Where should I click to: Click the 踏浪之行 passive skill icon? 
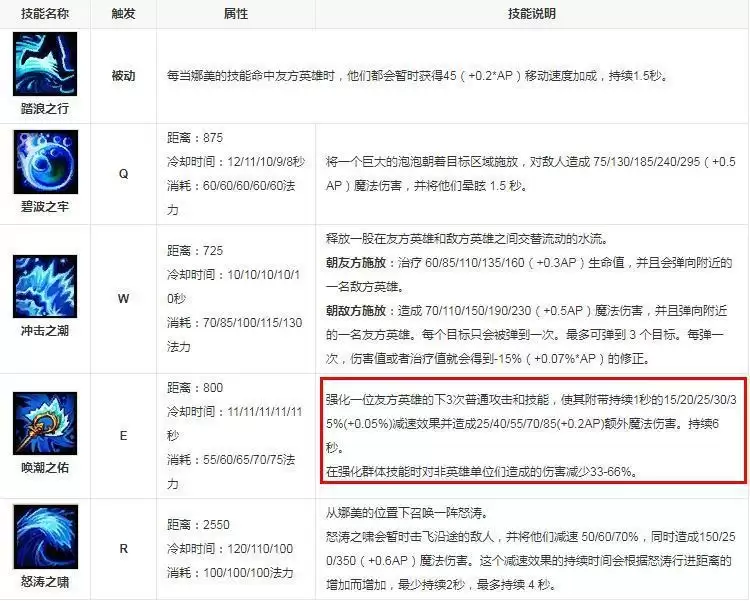coord(45,64)
